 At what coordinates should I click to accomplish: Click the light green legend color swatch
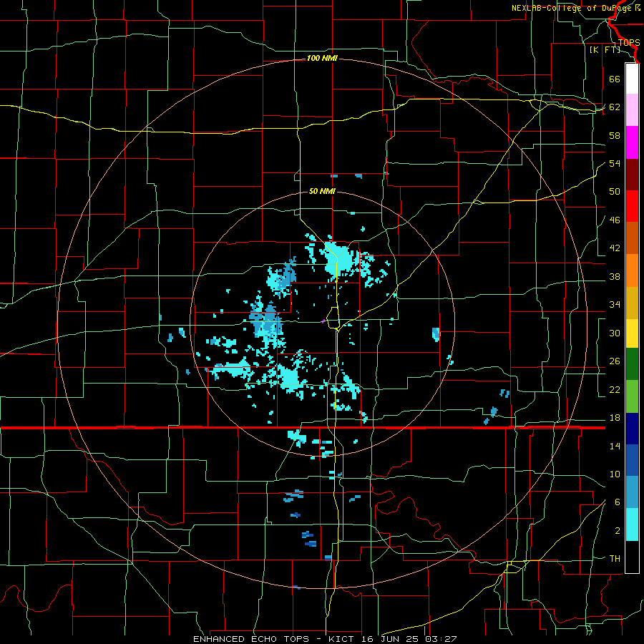(x=632, y=396)
